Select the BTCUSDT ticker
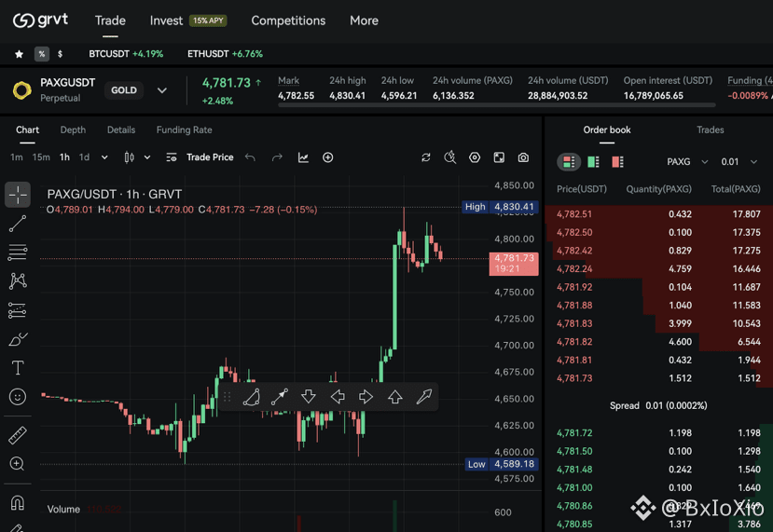The image size is (773, 532). pyautogui.click(x=126, y=54)
